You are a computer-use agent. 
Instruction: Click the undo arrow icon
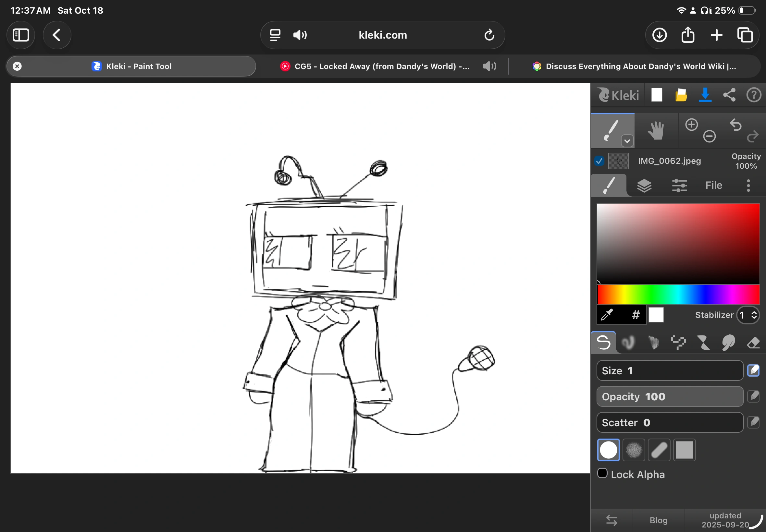(736, 125)
